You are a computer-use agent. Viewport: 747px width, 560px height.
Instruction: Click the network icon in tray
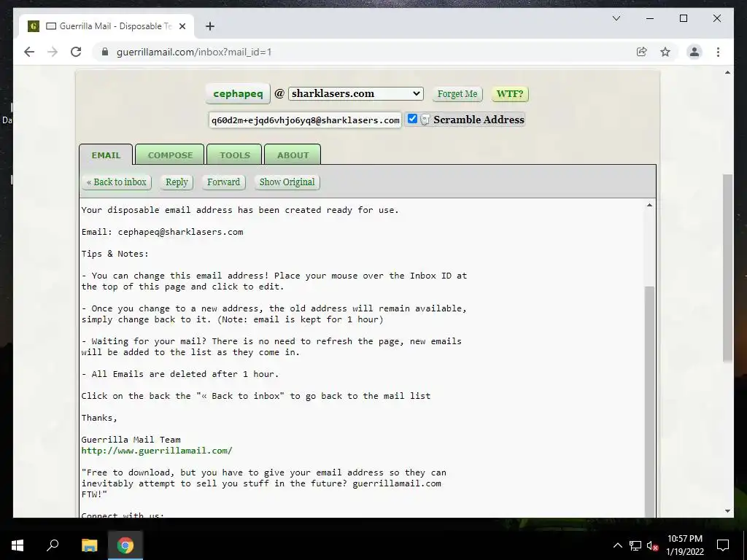(635, 545)
